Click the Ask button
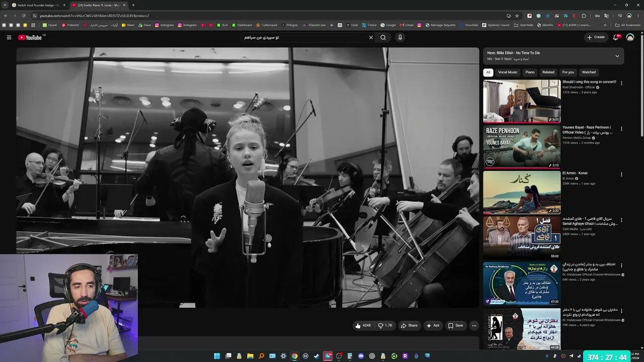This screenshot has width=644, height=362. pos(433,326)
